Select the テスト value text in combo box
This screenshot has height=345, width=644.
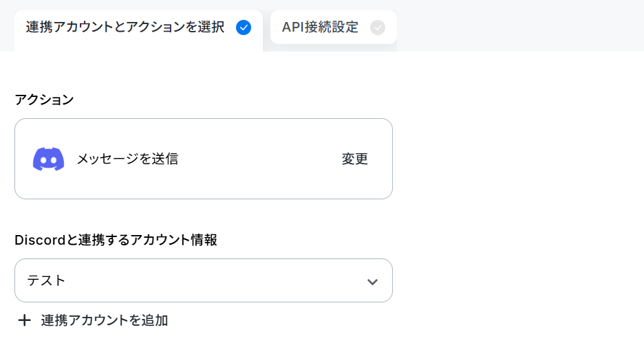click(46, 280)
